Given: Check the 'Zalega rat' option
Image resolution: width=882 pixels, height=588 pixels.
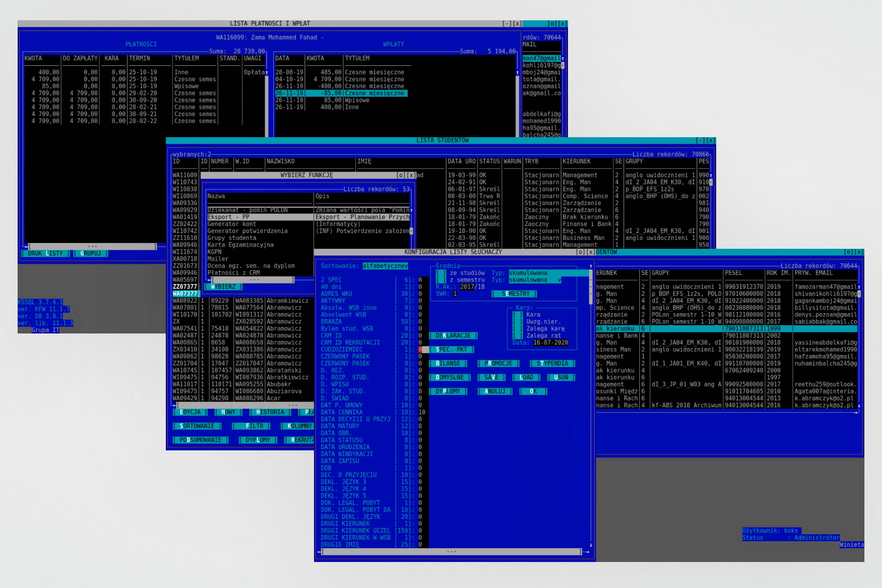Looking at the screenshot, I should pyautogui.click(x=518, y=336).
